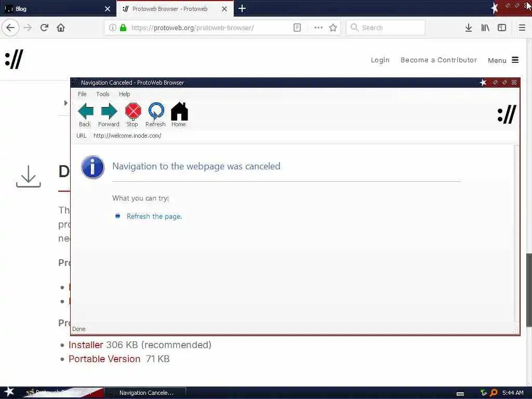Click the star icon in ProtoWeb title bar
Screen dimensions: 532x399
[x=483, y=83]
